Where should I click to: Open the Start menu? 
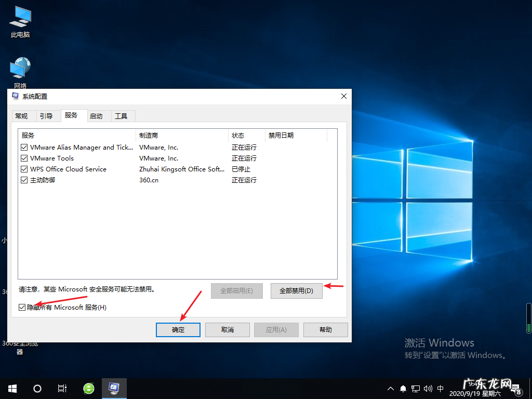coord(12,388)
